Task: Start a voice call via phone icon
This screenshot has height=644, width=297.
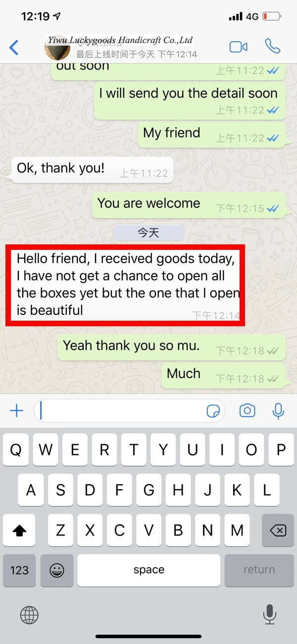Action: coord(272,46)
